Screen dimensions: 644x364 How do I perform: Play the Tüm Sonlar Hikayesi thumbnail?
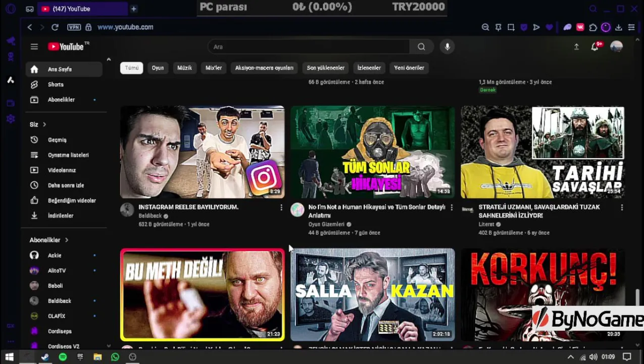372,152
